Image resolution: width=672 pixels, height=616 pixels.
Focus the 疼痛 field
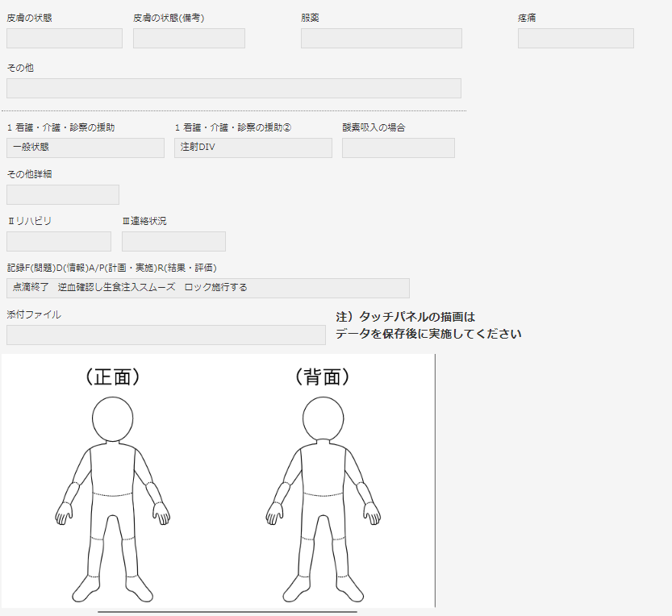click(x=575, y=39)
